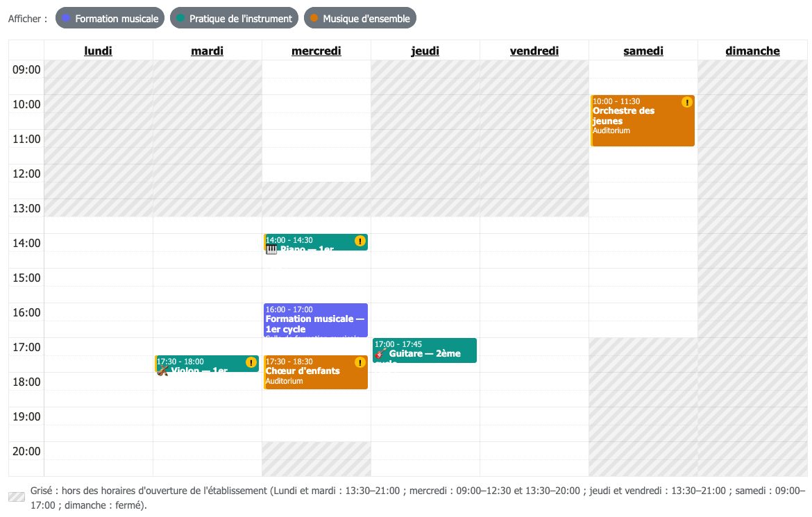This screenshot has width=812, height=517.
Task: Click warning icon on the Violon event
Action: tap(251, 363)
